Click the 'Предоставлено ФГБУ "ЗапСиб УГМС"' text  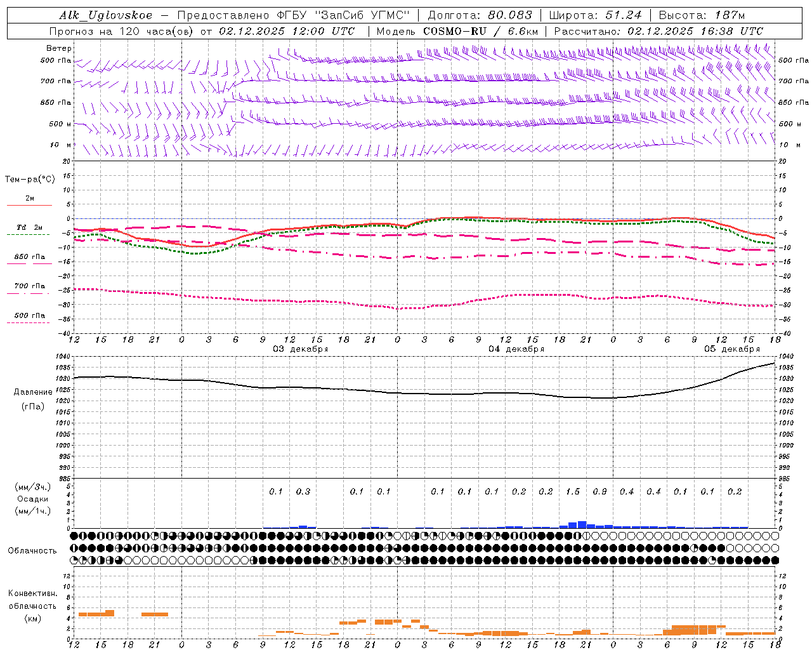coord(294,15)
